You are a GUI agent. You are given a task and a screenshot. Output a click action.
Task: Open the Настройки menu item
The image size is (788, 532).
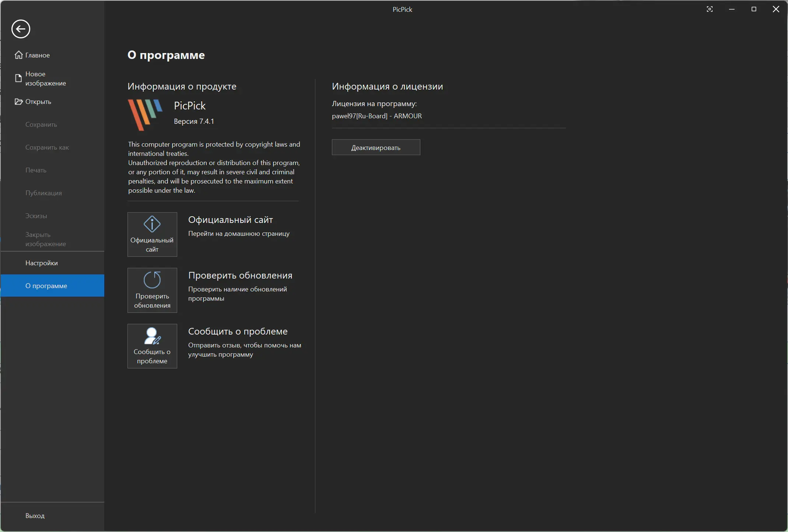tap(42, 263)
